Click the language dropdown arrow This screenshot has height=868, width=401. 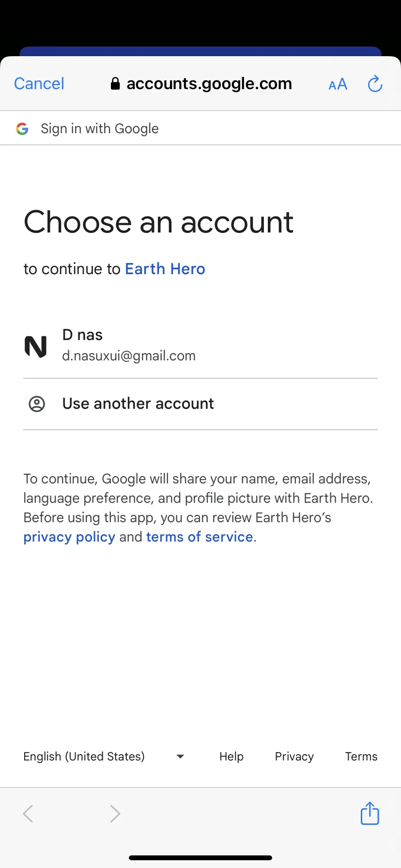pyautogui.click(x=180, y=757)
